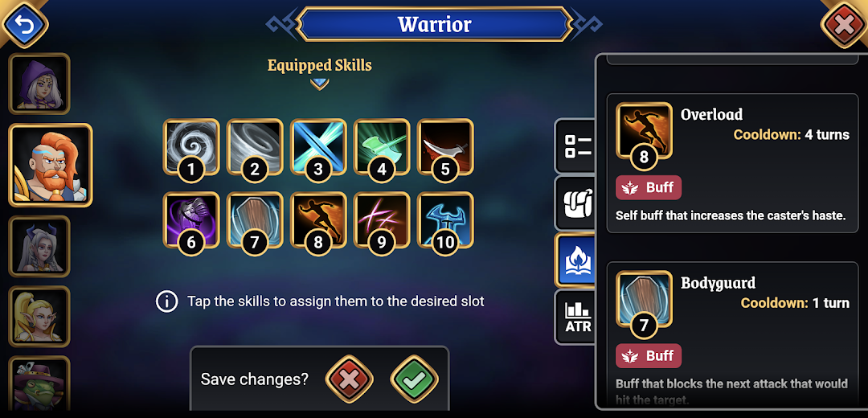Select the pink slash skill in slot 9
Viewport: 868px width, 418px height.
pyautogui.click(x=382, y=219)
